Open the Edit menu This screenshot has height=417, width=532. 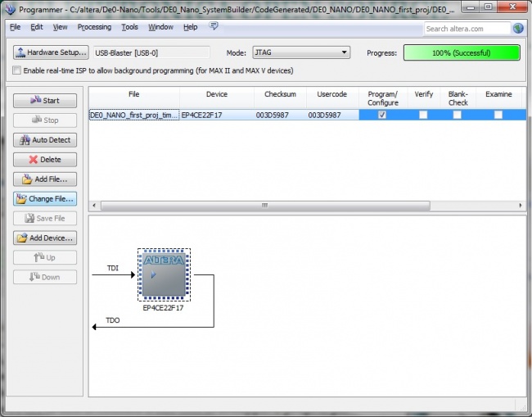tap(37, 27)
